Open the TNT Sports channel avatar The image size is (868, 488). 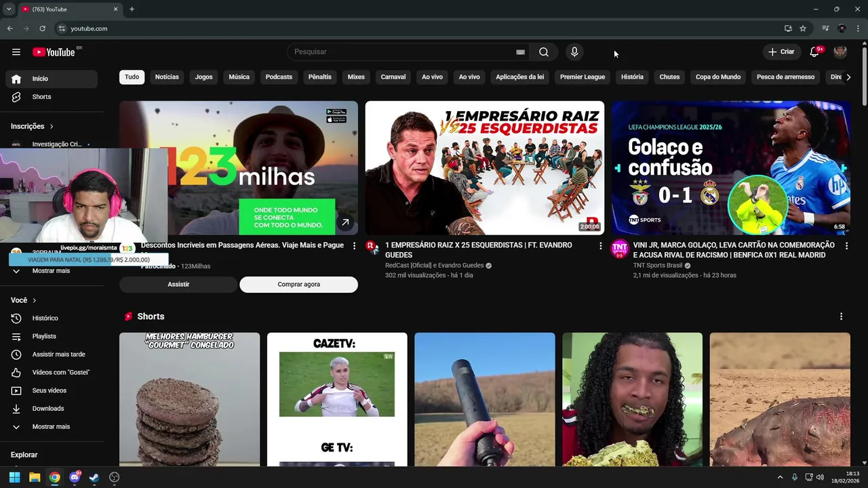coord(620,249)
